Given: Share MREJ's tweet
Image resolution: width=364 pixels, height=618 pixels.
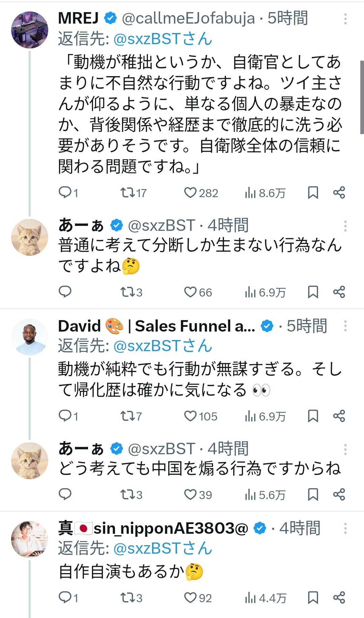Looking at the screenshot, I should point(339,192).
